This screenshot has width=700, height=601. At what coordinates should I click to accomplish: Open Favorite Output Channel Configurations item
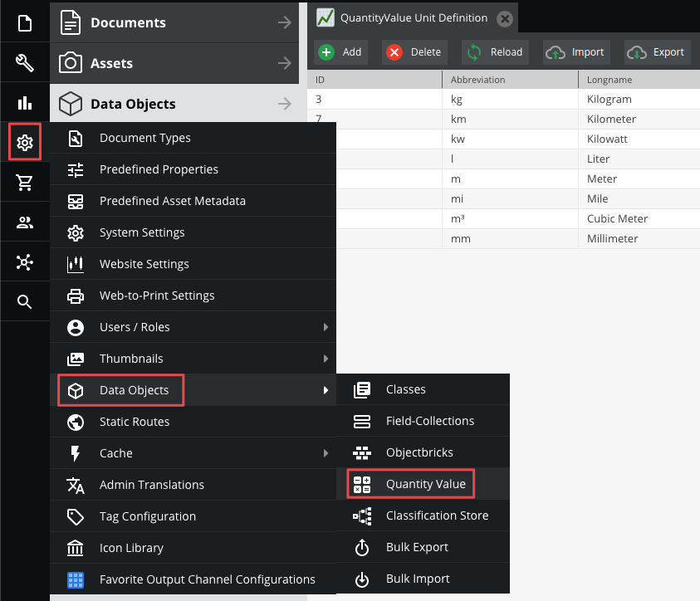pos(193,579)
